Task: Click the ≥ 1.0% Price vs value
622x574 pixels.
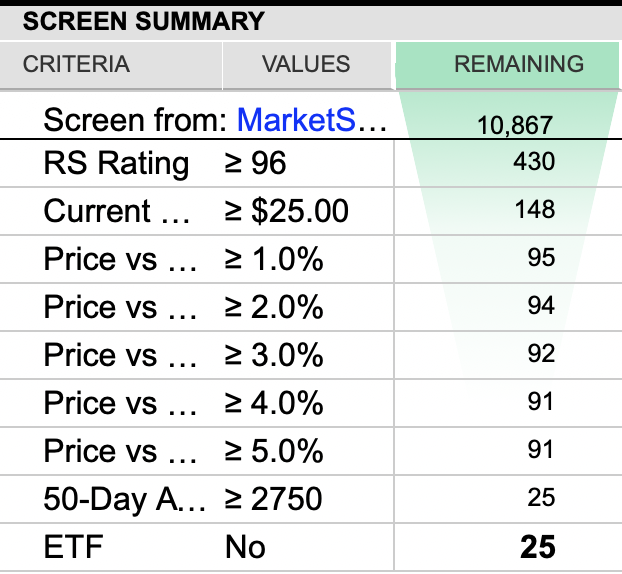Action: [274, 259]
